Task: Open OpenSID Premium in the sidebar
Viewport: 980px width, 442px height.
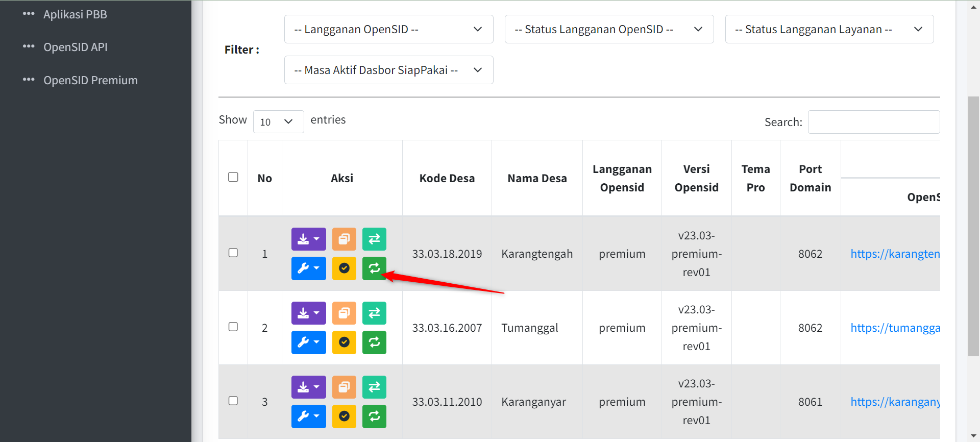Action: [90, 80]
